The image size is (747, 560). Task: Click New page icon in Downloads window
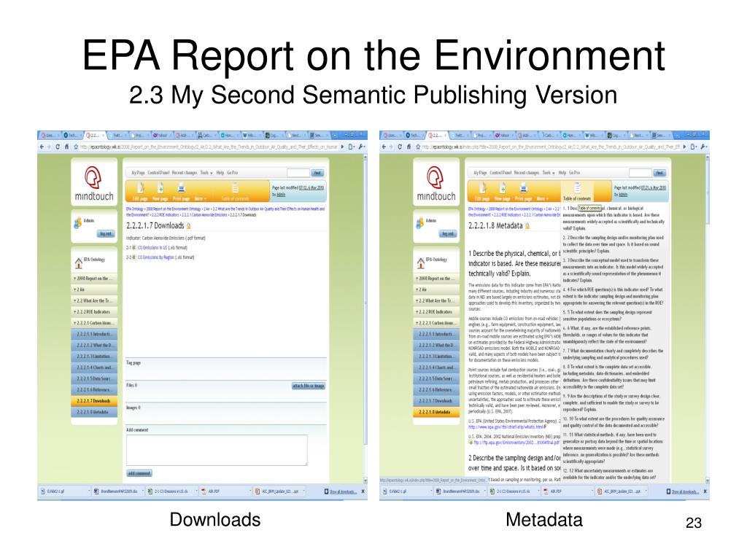click(x=161, y=187)
